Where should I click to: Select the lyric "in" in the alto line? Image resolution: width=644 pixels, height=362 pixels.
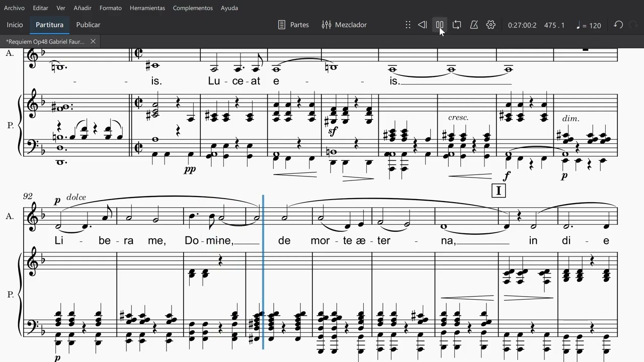pos(533,241)
